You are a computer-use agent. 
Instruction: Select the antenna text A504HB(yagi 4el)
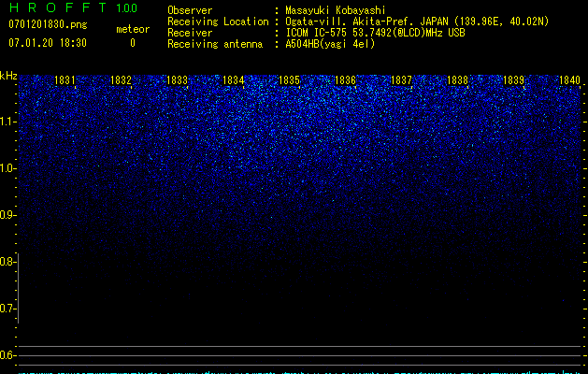click(x=330, y=44)
